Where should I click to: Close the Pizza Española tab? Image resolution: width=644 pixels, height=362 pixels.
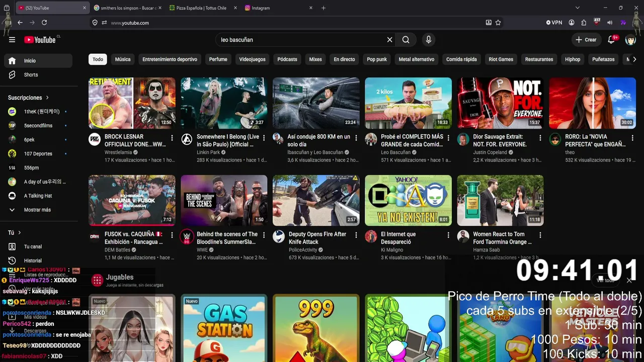235,8
